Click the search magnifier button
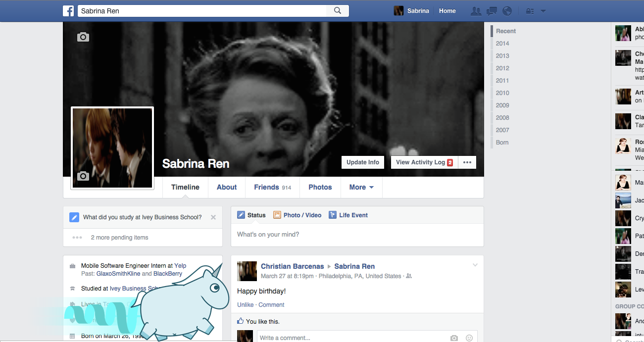 pos(338,11)
